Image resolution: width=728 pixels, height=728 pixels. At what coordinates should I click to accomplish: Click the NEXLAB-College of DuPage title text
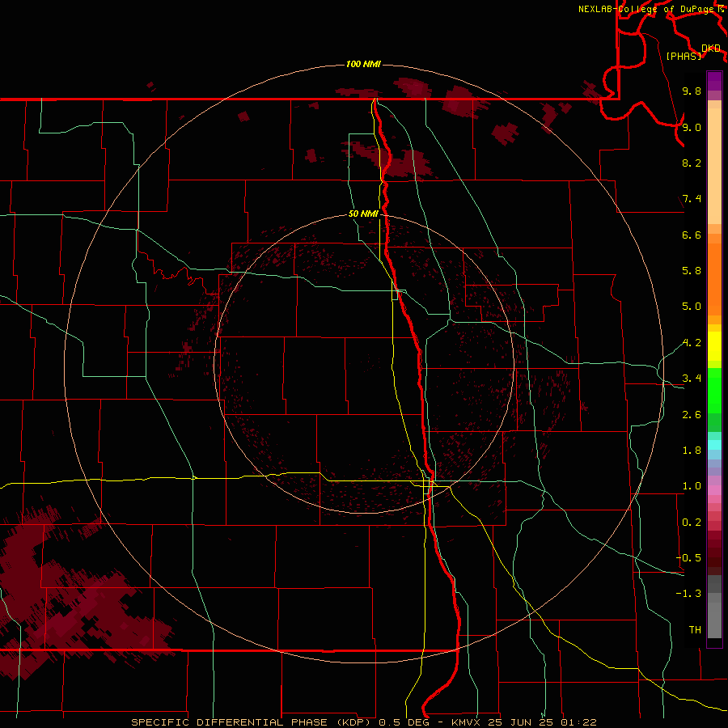coord(645,9)
